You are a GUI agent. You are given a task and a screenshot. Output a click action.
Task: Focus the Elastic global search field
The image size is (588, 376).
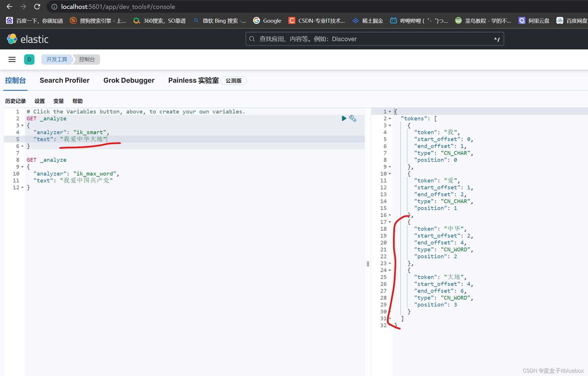click(373, 39)
